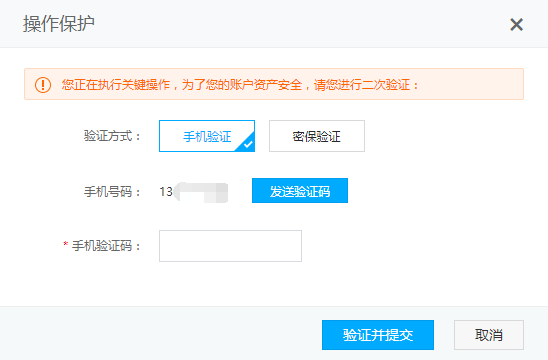Click the empty gray footer area left of 验证并提交
The width and height of the screenshot is (548, 360).
[x=161, y=334]
